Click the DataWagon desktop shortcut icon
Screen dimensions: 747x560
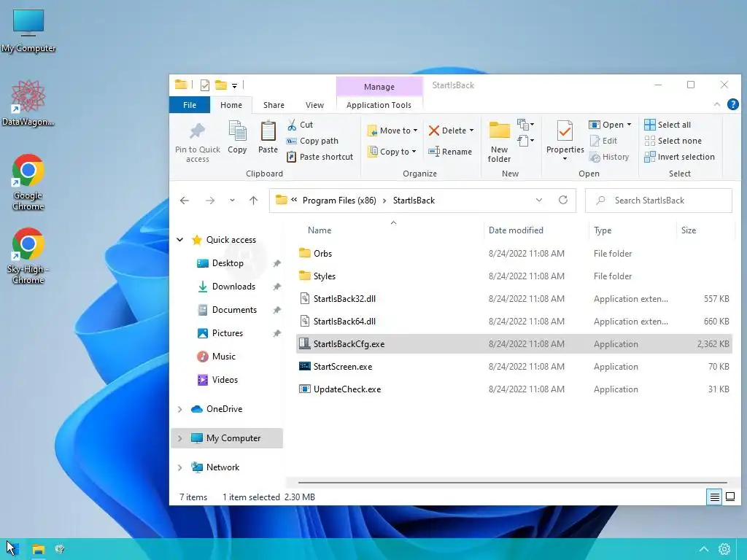click(x=28, y=104)
